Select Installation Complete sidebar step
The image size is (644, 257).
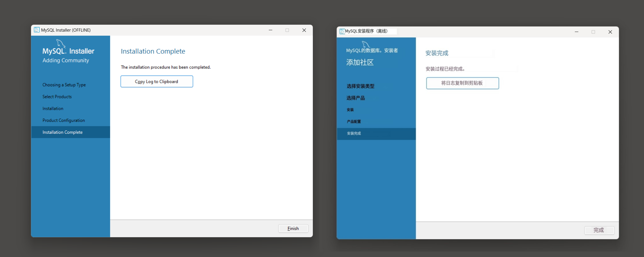[x=70, y=132]
